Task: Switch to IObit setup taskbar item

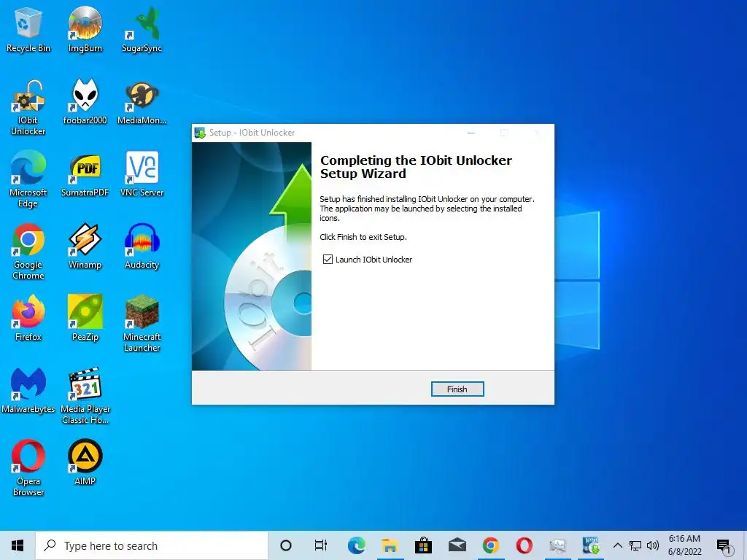Action: [591, 545]
